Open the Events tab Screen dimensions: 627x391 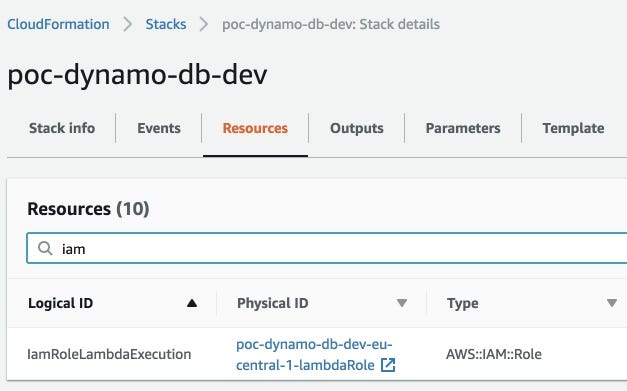[x=159, y=128]
